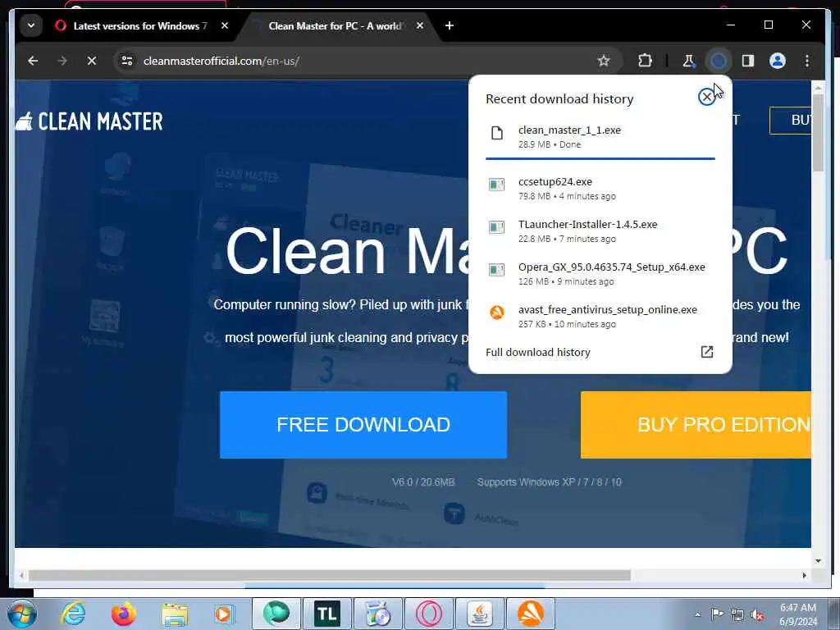The image size is (840, 630).
Task: Open TLauncher-Installer-1.4.5.exe download
Action: point(600,231)
